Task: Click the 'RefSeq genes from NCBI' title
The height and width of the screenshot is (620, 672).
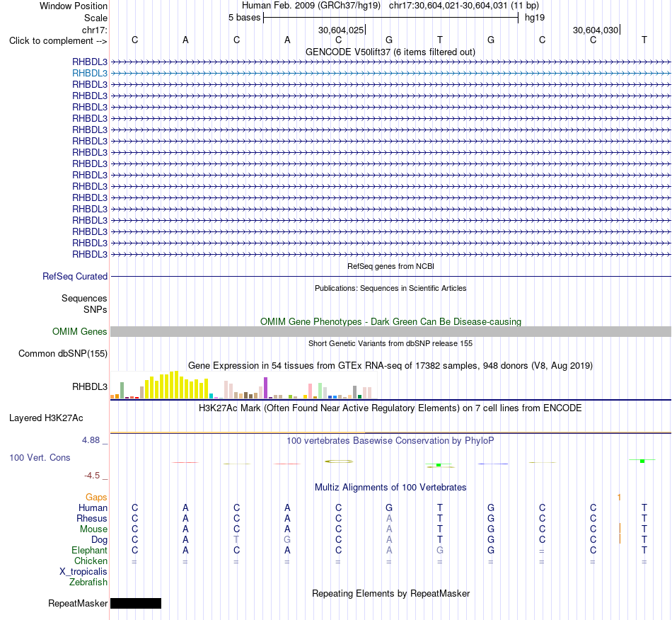Action: tap(390, 266)
